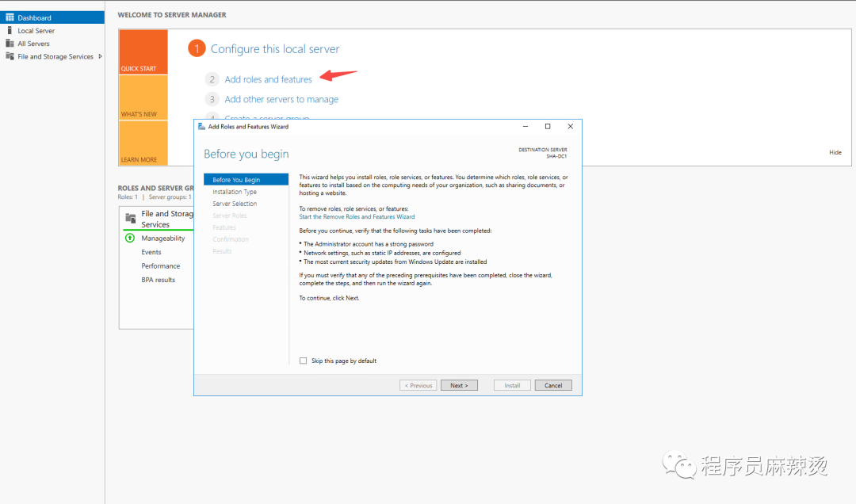
Task: Open Start the Remove Roles and Features Wizard link
Action: tap(357, 217)
